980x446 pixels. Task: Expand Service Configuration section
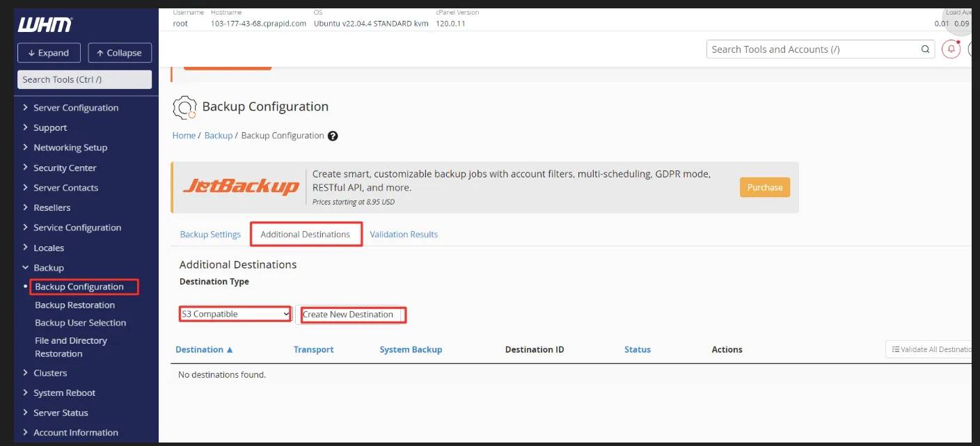(x=77, y=228)
